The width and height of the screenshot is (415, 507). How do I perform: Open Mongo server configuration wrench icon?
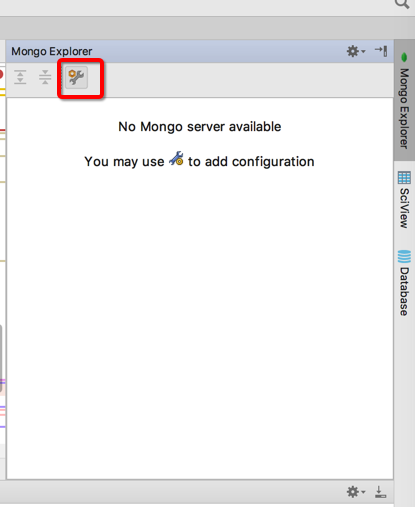coord(76,77)
